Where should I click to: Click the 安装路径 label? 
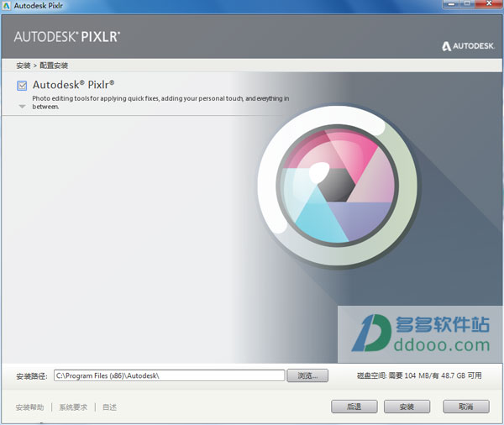(32, 375)
